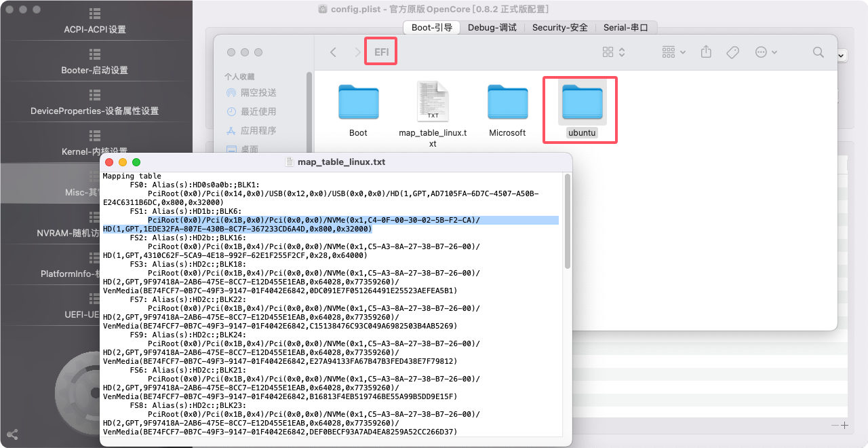Switch to the Serial-串口 tab

(626, 27)
